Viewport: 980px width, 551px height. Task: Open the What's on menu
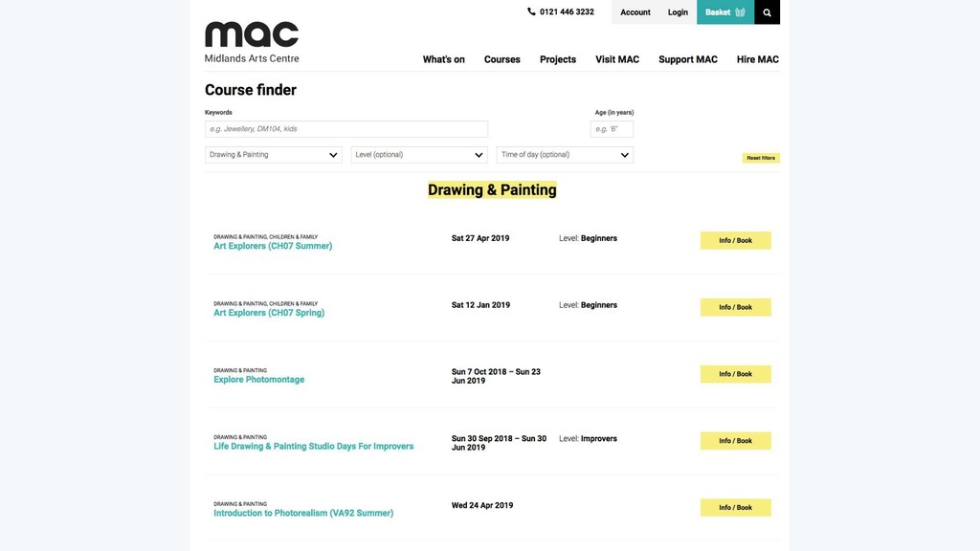[444, 59]
